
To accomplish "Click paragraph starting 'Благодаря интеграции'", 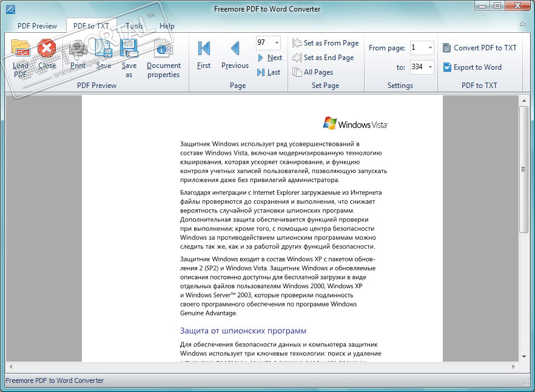I will pyautogui.click(x=282, y=220).
